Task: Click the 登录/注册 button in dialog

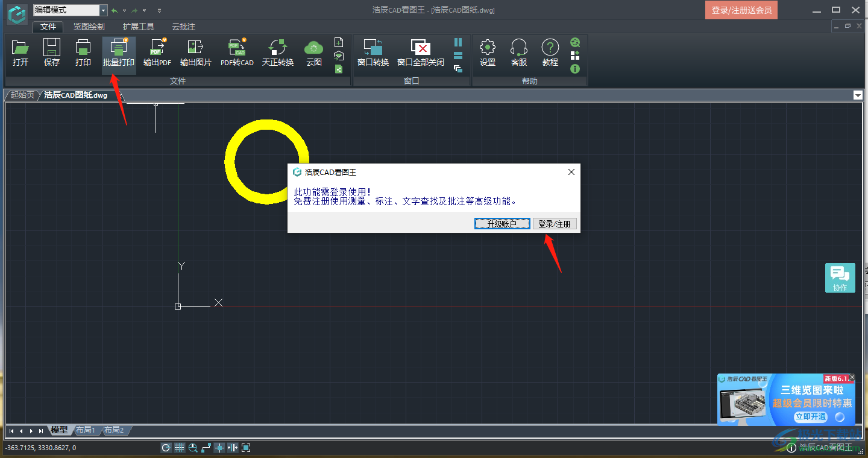Action: pyautogui.click(x=555, y=224)
